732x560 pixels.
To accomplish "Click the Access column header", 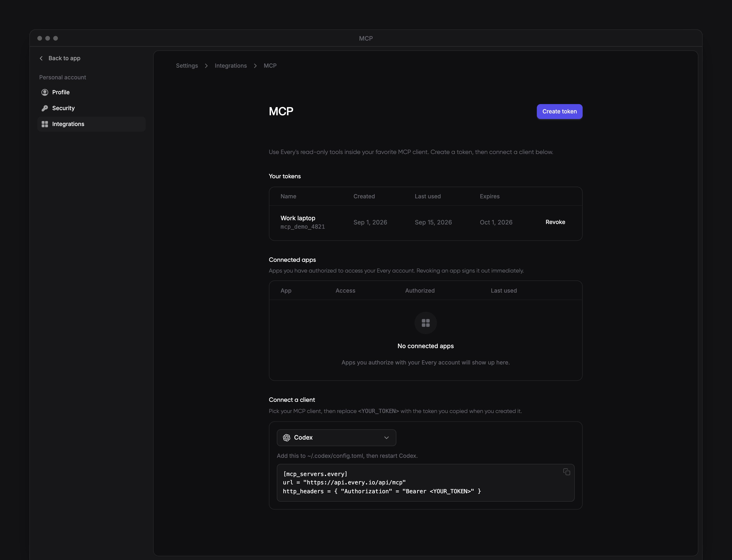I will (345, 291).
